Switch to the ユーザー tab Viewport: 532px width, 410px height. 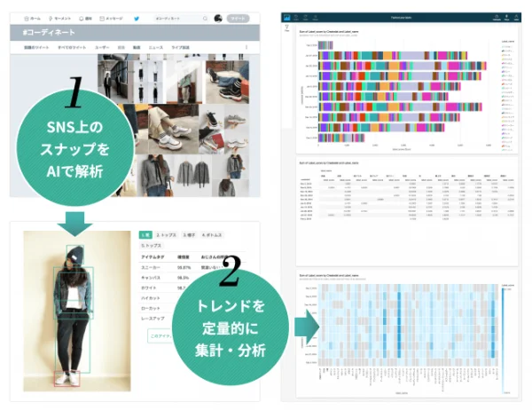[x=102, y=48]
